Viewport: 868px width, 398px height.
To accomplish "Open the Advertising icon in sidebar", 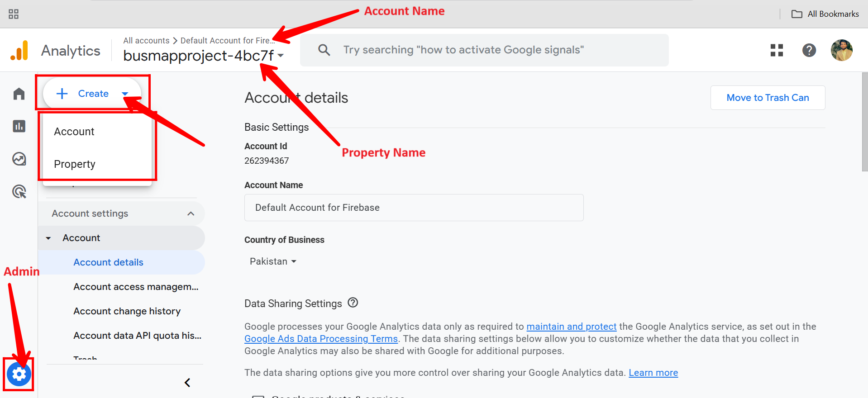I will [x=19, y=192].
